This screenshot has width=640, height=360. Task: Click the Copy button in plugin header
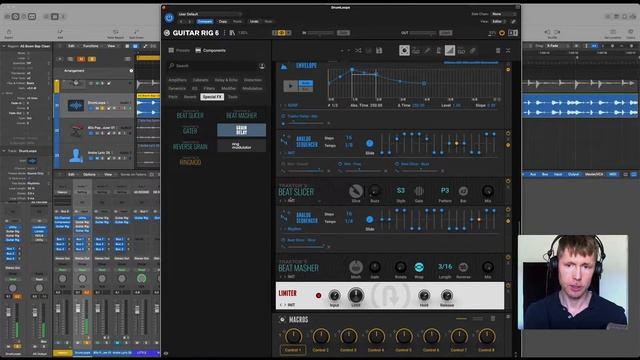[223, 21]
